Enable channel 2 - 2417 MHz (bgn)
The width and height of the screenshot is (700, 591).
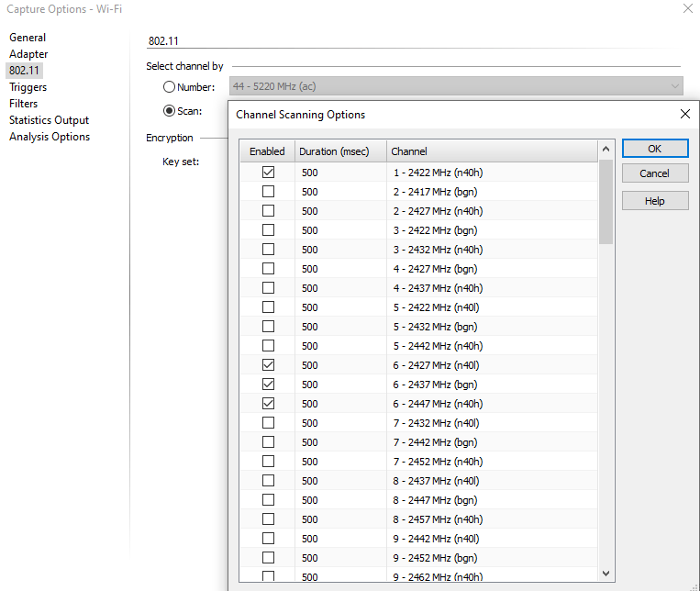tap(268, 191)
